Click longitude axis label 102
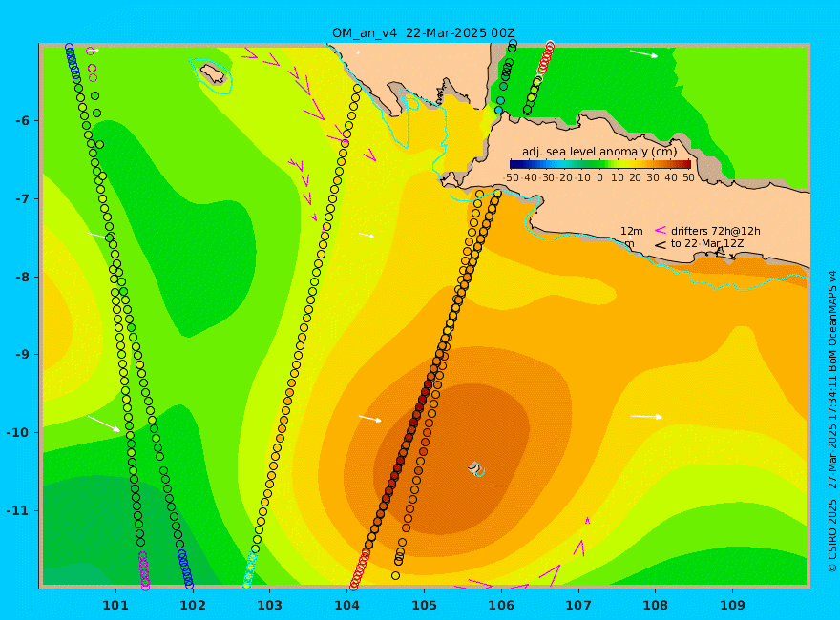Image resolution: width=840 pixels, height=620 pixels. (192, 605)
